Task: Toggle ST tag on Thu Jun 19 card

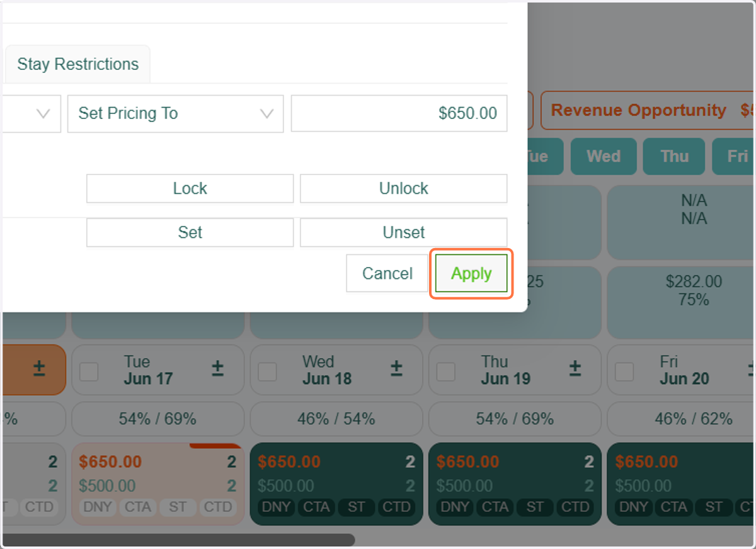Action: (535, 507)
